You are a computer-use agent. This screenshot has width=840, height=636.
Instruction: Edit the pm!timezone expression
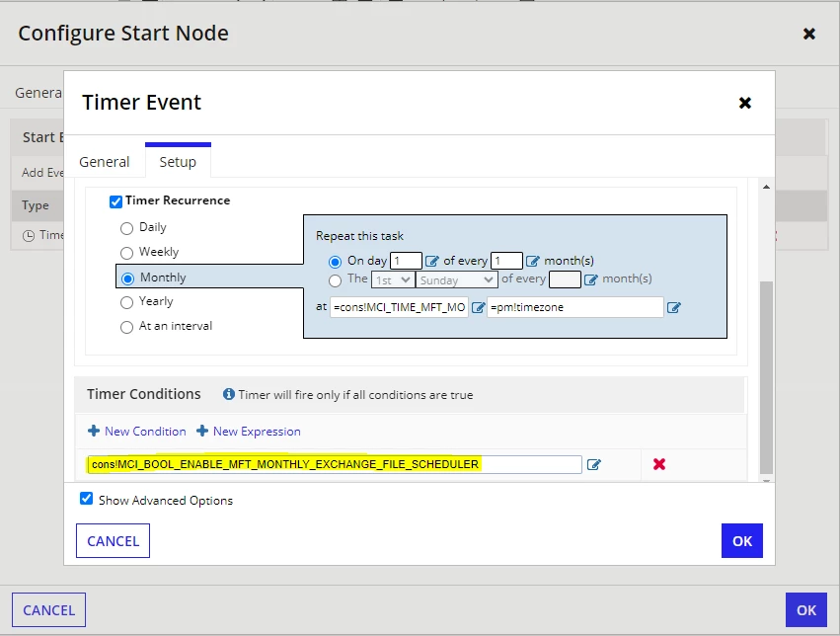coord(673,307)
